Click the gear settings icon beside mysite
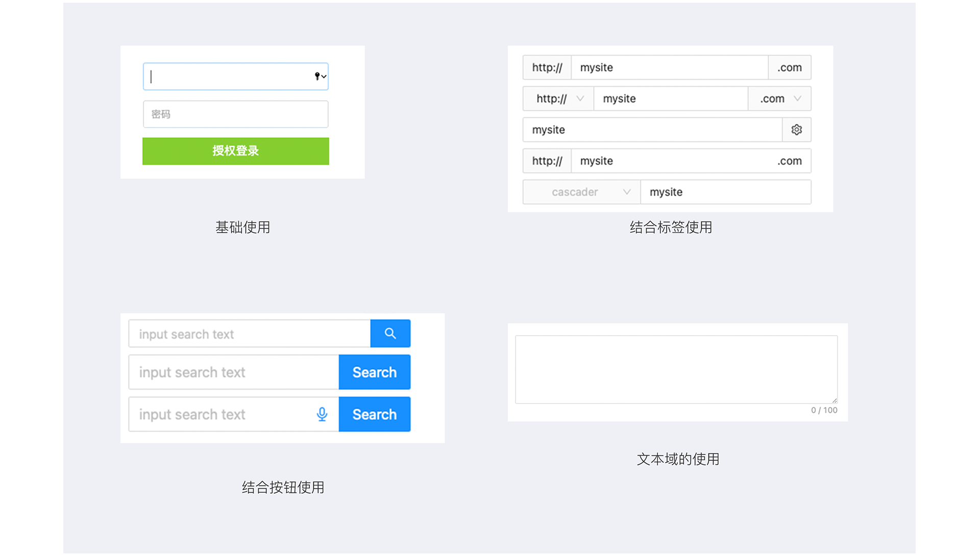Viewport: 980px width, 556px height. (x=796, y=130)
